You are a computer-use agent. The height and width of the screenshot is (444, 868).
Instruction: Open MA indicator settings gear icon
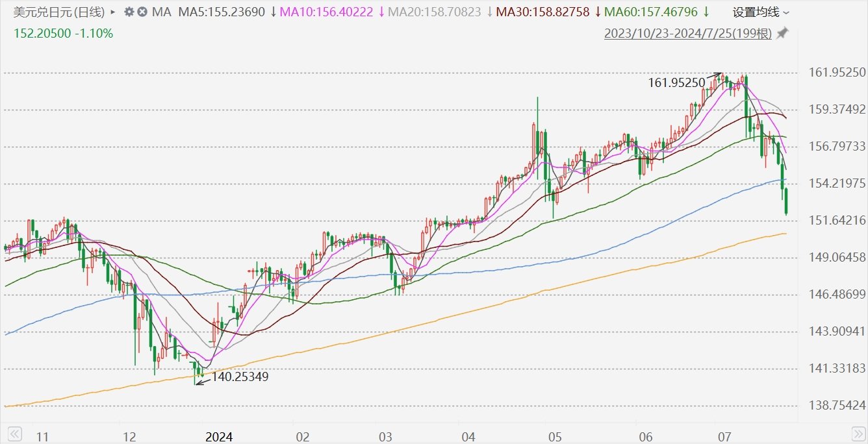(x=129, y=12)
